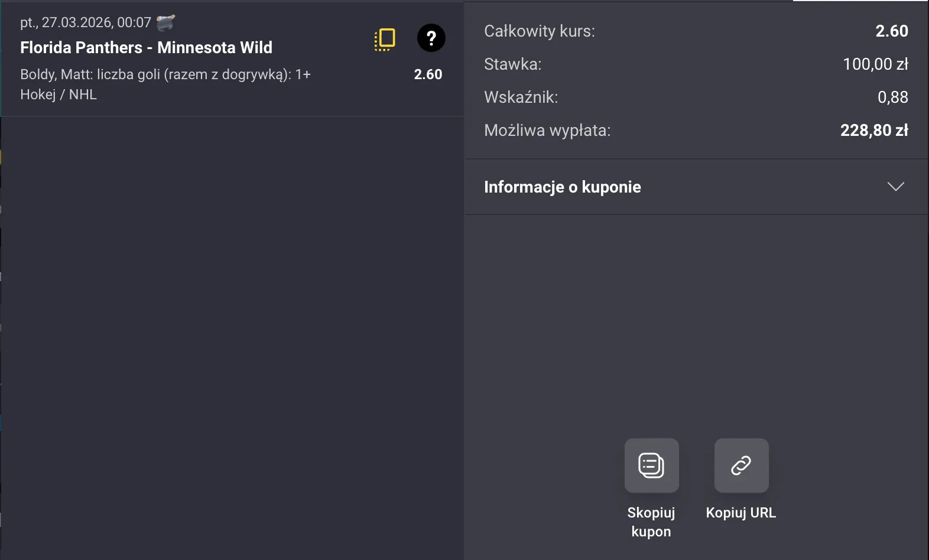Screen dimensions: 929x560
Task: Click the Stawka amount 100,00 zł
Action: 875,64
